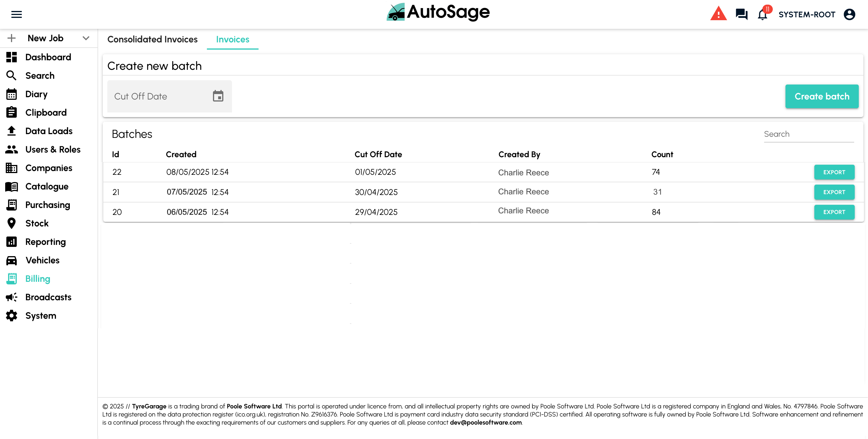Select the Diary calendar icon
The height and width of the screenshot is (439, 868).
(12, 94)
